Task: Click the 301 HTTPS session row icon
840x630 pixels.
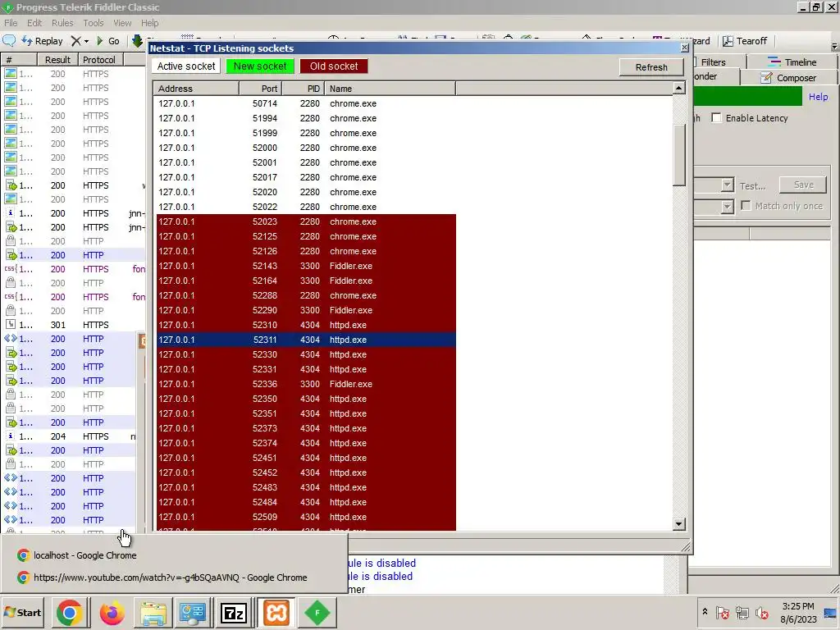Action: point(11,325)
